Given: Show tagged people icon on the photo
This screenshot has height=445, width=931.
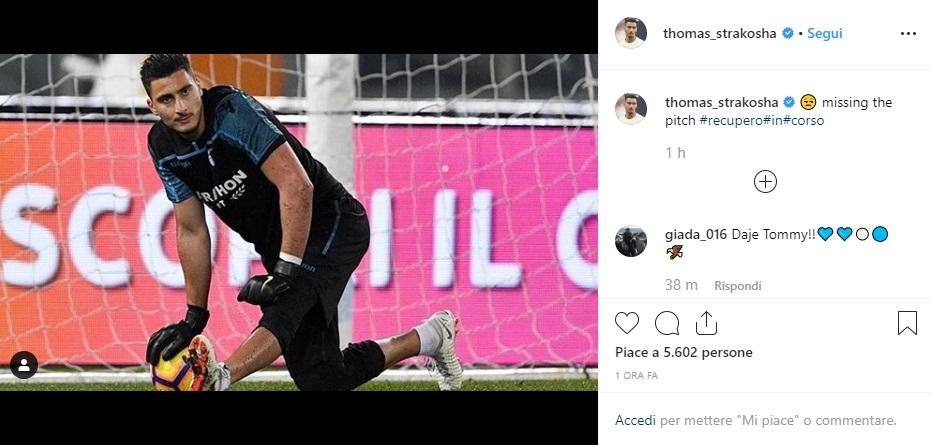Looking at the screenshot, I should 24,365.
